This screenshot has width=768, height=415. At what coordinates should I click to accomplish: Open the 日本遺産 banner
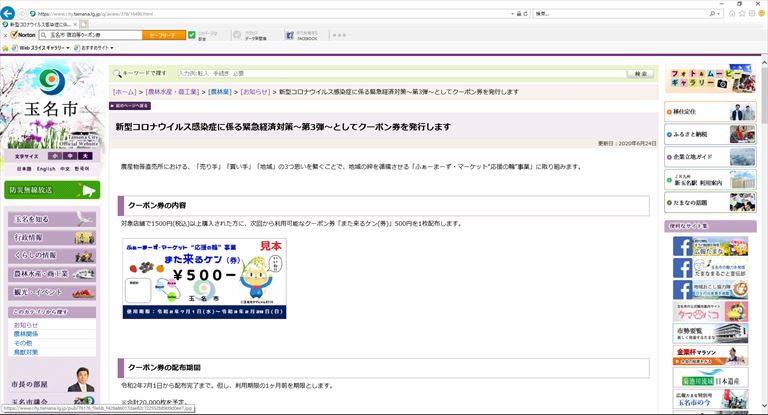(x=710, y=378)
